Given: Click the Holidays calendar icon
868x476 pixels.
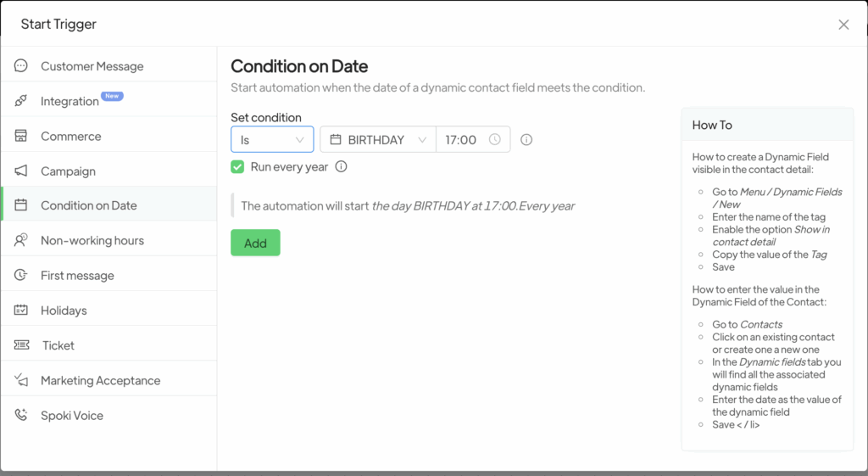Looking at the screenshot, I should (x=21, y=311).
